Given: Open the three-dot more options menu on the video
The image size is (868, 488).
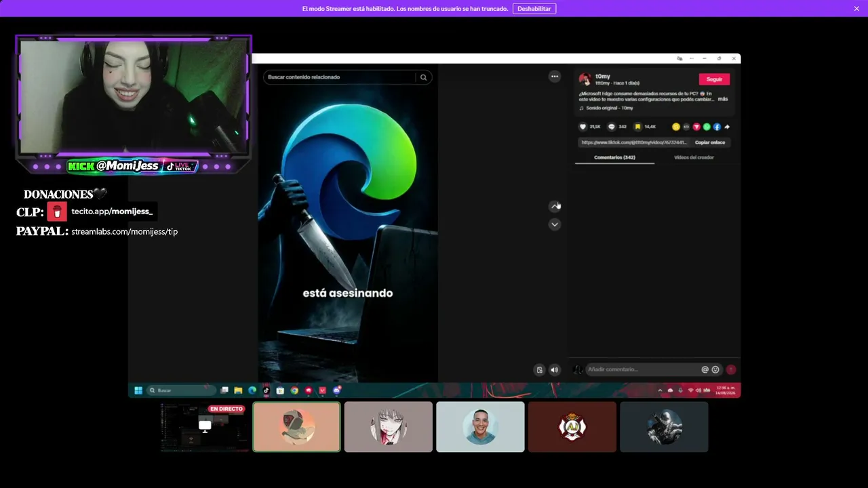Looking at the screenshot, I should (x=555, y=77).
